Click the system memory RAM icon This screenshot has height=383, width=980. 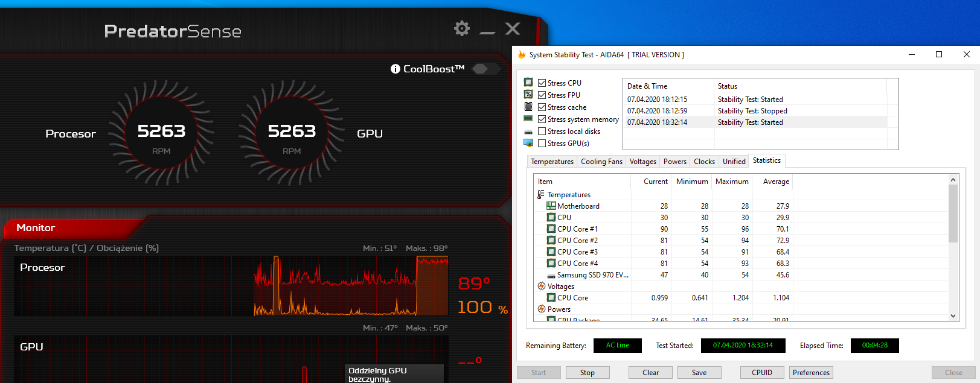click(528, 119)
